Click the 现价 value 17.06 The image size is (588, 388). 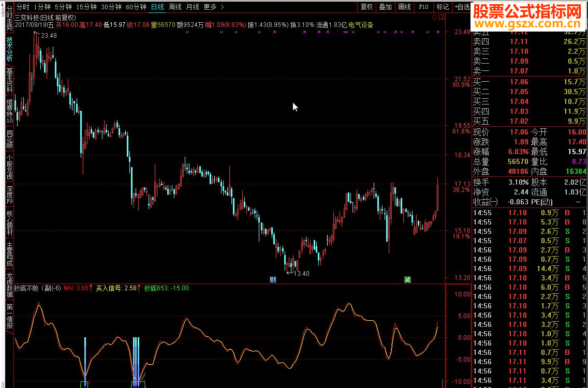click(519, 132)
